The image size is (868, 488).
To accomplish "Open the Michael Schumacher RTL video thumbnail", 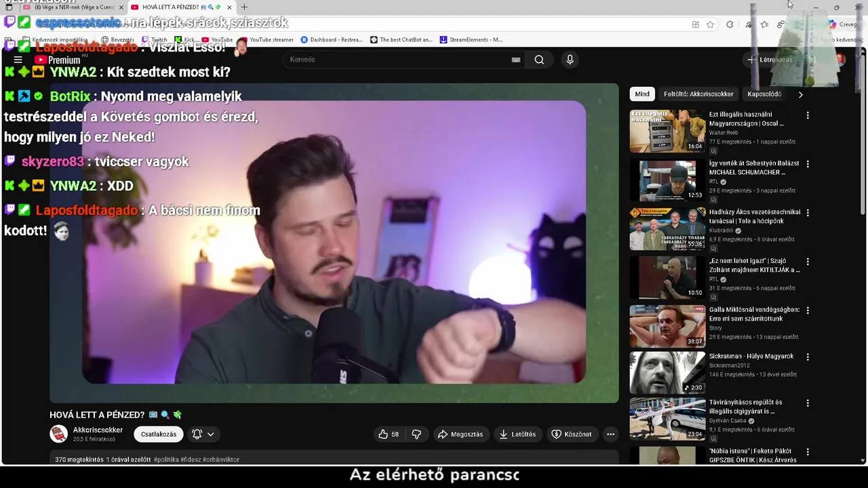I will pyautogui.click(x=667, y=180).
